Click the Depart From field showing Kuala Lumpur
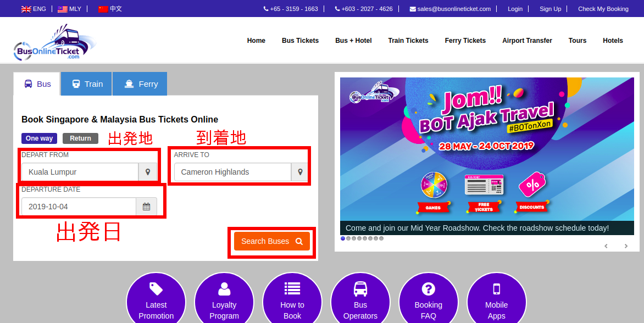 pos(80,172)
